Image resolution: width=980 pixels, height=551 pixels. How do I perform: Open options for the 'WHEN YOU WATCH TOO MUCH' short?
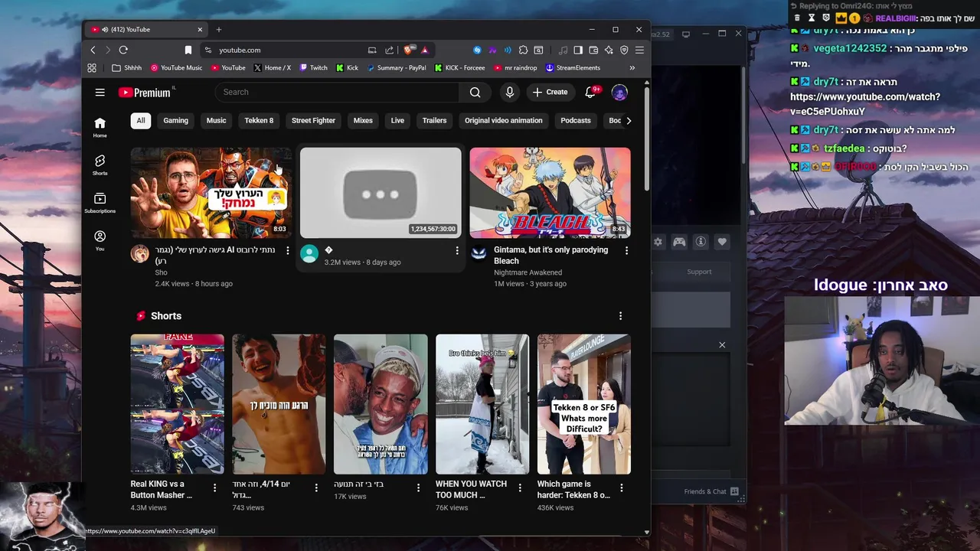point(520,487)
